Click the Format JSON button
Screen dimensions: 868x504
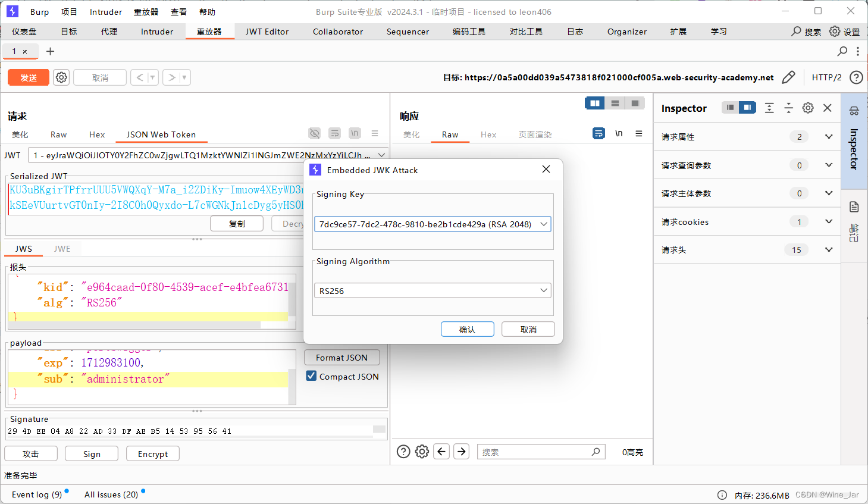[x=342, y=357]
